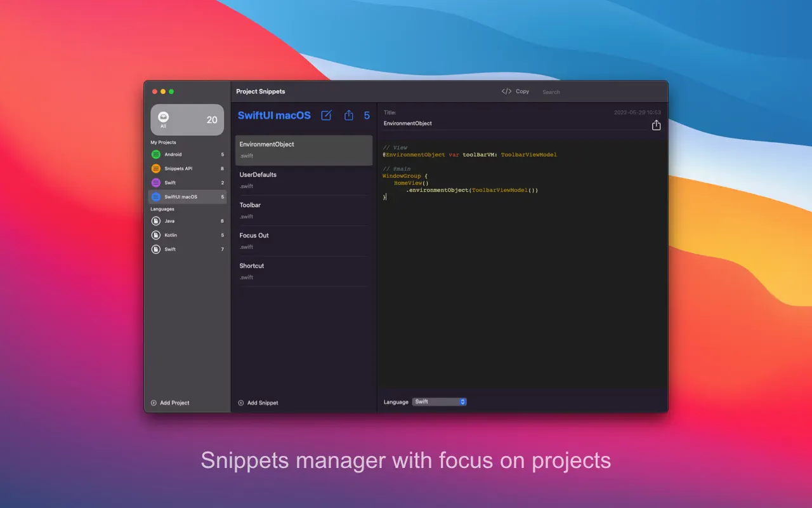
Task: Click the Swift language stepper arrows
Action: coord(461,401)
